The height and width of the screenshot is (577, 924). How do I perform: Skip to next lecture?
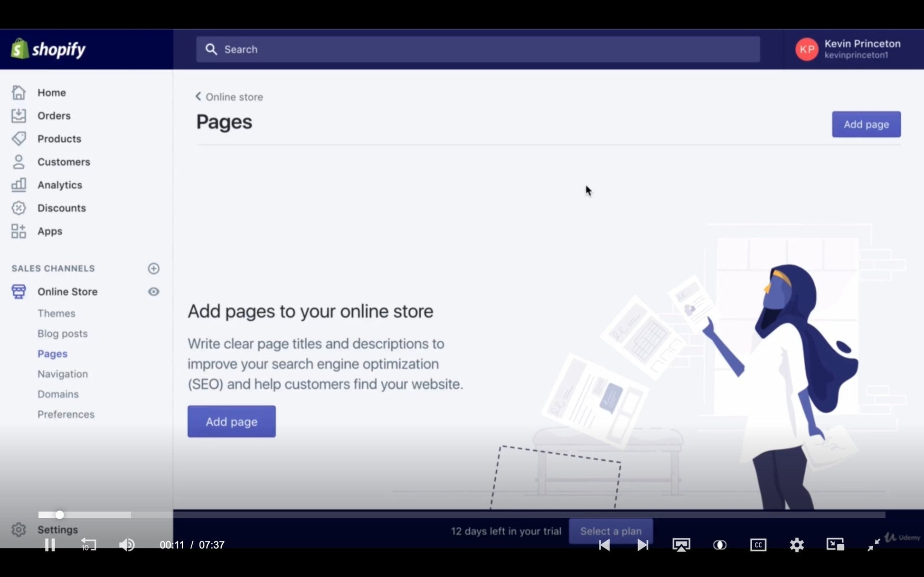[642, 545]
